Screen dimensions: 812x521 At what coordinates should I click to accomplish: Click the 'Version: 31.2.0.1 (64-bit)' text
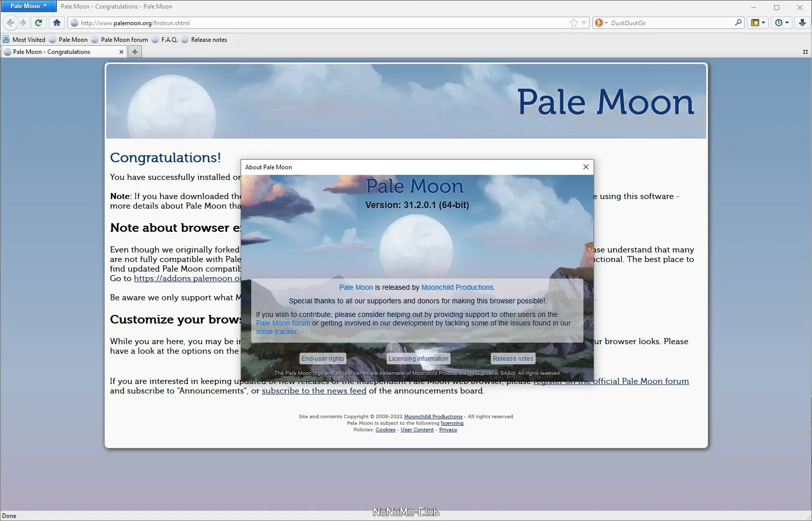417,205
